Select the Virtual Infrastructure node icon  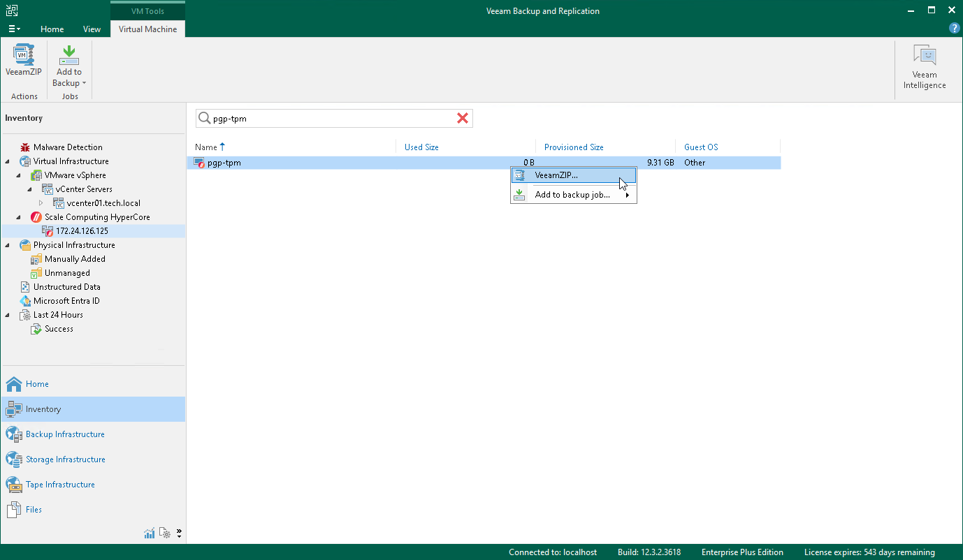coord(25,161)
